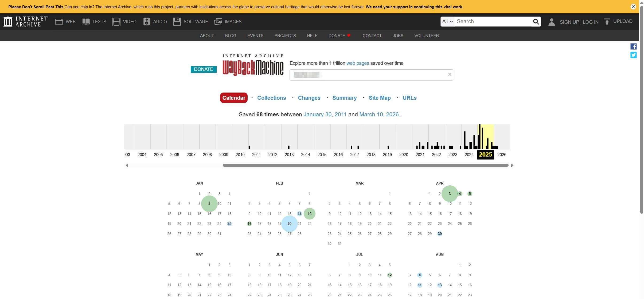Select year 2024 on the timeline
This screenshot has height=299, width=644.
coord(469,155)
